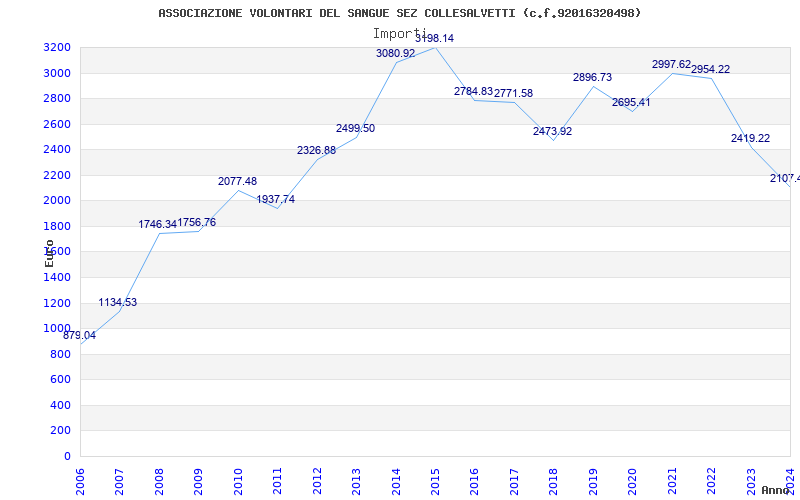Click x-axis tick label 2009
Image resolution: width=800 pixels, height=500 pixels.
198,481
